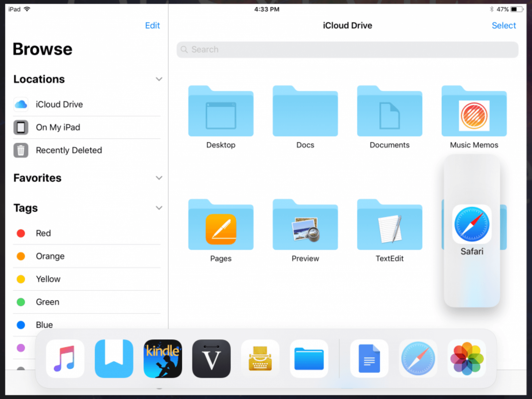
Task: Open the Preview folder
Action: click(305, 224)
